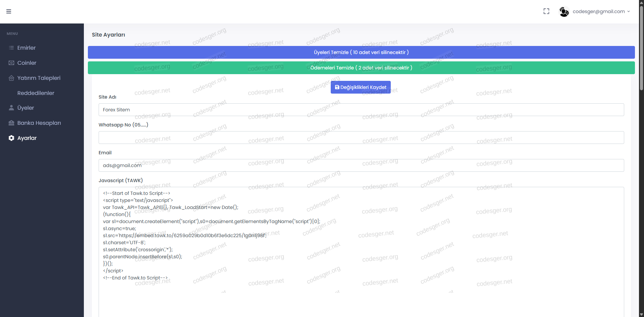This screenshot has height=317, width=644.
Task: Click the Coinler money icon
Action: tap(11, 63)
